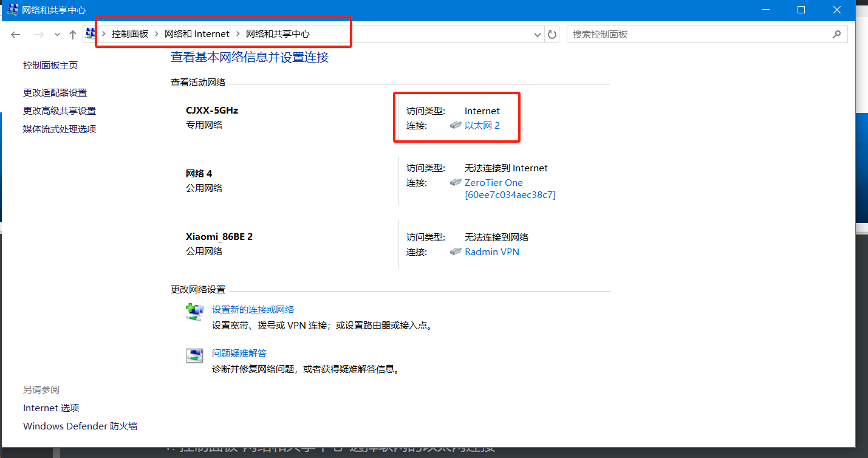This screenshot has width=868, height=458.
Task: Click the troubleshooter icon
Action: coord(194,355)
